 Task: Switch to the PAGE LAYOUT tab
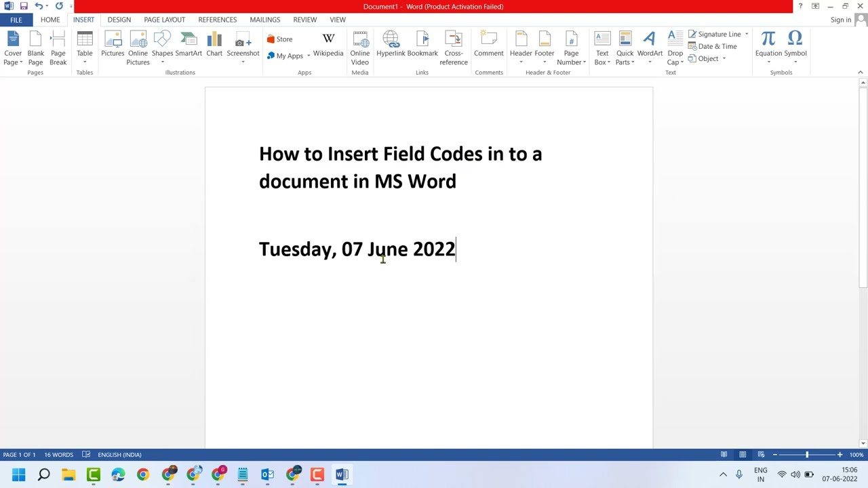tap(164, 20)
